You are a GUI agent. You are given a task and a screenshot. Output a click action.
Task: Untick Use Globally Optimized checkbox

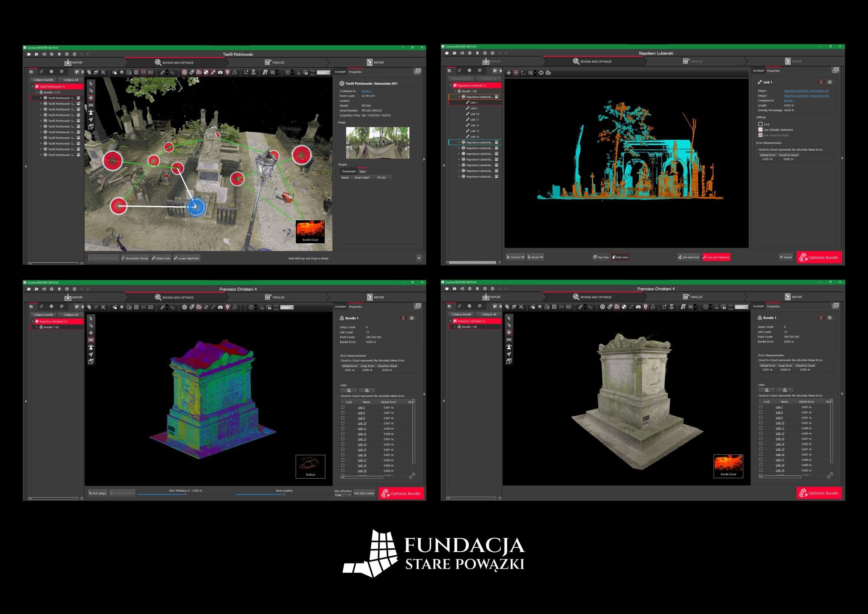[760, 130]
